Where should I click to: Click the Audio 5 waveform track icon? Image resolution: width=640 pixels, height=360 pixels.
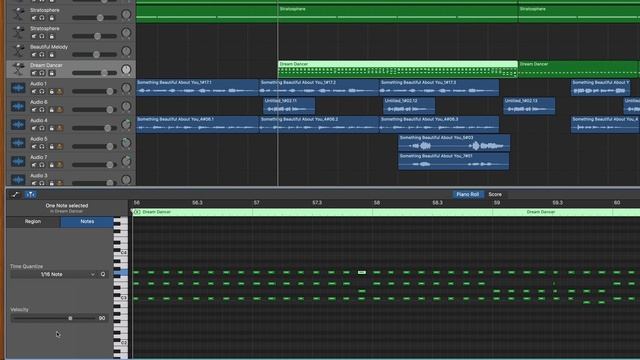[18, 143]
